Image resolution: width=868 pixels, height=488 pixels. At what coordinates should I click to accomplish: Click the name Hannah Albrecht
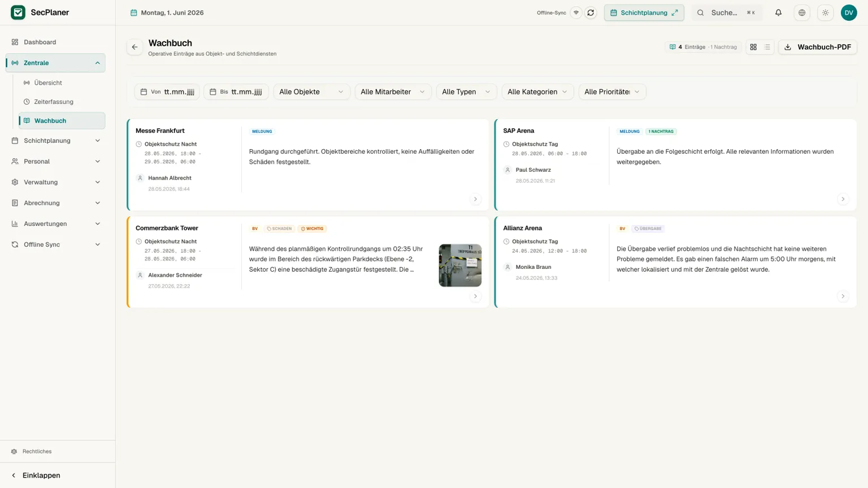(170, 178)
